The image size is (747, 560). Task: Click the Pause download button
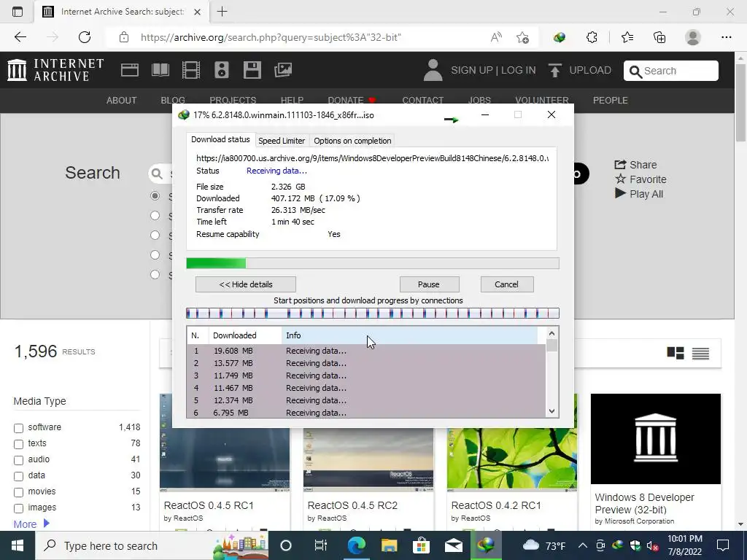coord(429,284)
